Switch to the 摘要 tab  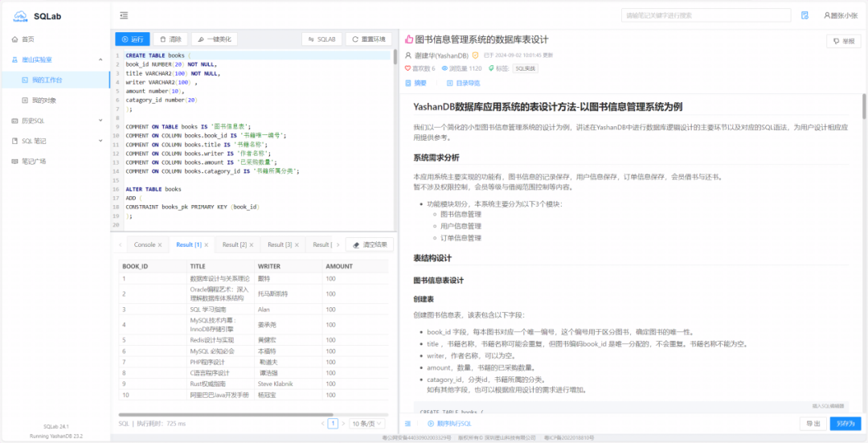(416, 83)
